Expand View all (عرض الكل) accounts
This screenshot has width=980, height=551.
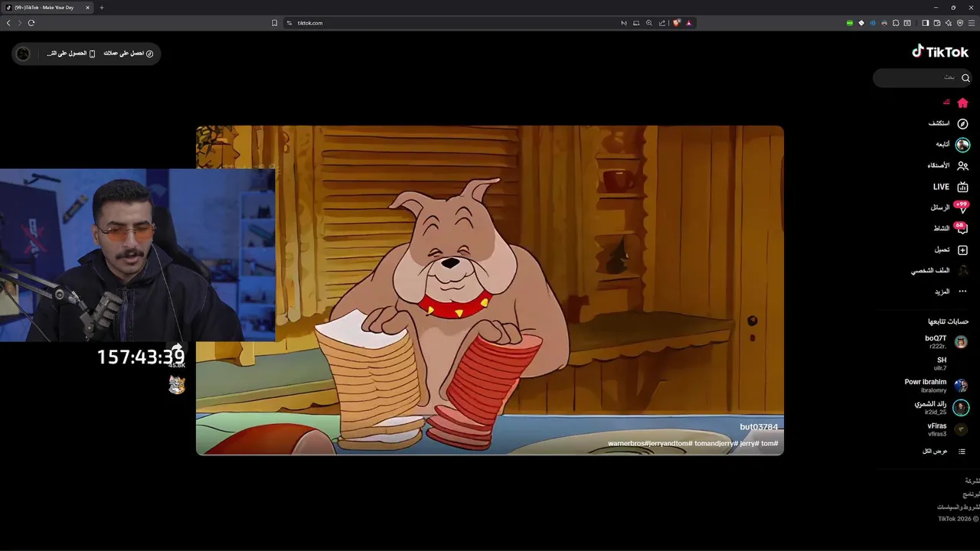pos(943,452)
